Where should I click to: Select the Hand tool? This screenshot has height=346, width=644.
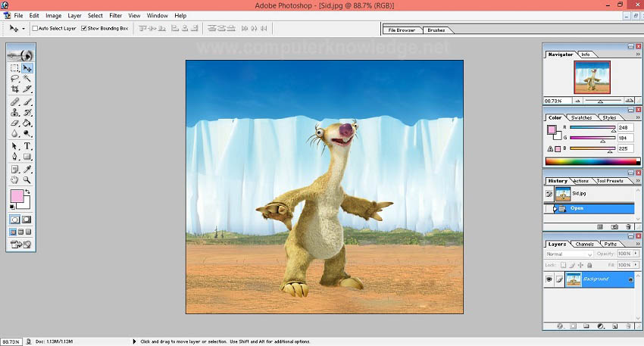tap(15, 179)
